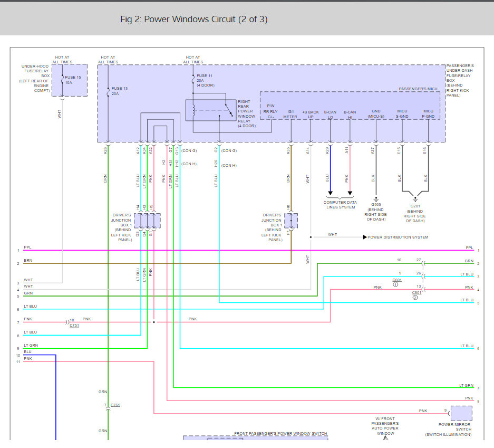Viewport: 494px width, 448px height.
Task: Click the BLU wire arrowhead to computer data lines
Action: tap(330, 193)
